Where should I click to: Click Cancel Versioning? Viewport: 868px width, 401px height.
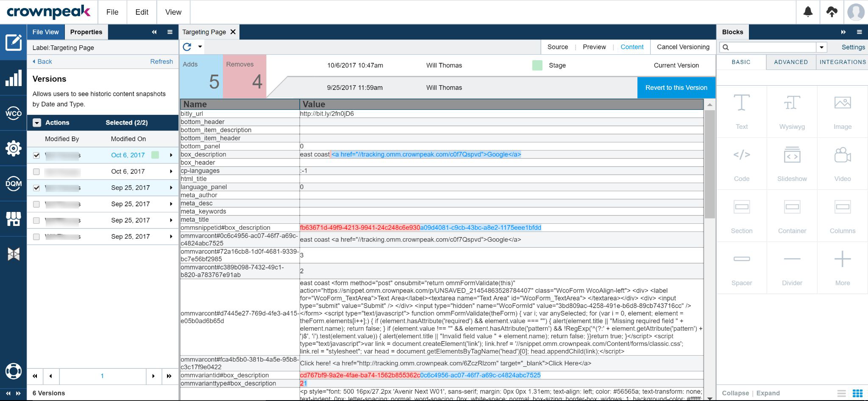pos(683,47)
